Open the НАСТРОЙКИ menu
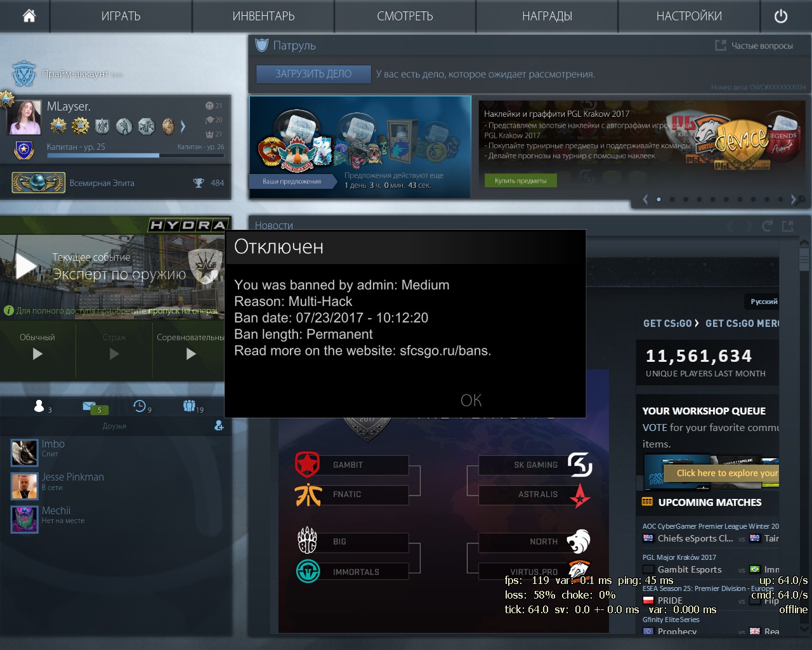 [x=689, y=16]
